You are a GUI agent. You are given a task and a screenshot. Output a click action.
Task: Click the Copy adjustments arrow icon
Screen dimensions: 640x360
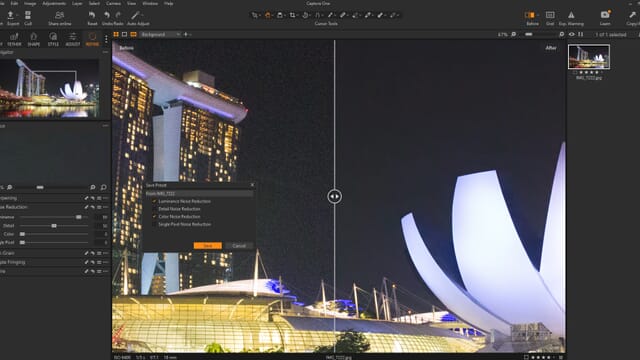point(633,15)
